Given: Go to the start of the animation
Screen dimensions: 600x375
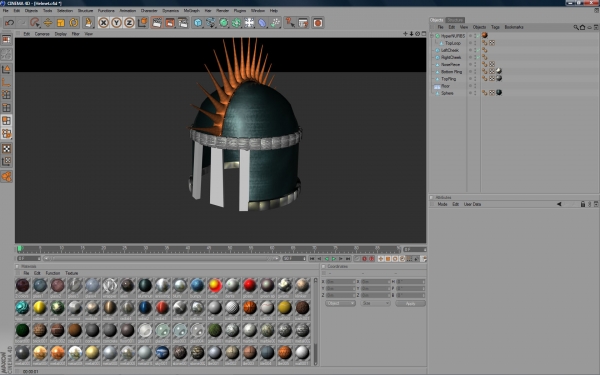Looking at the screenshot, I should pos(312,259).
